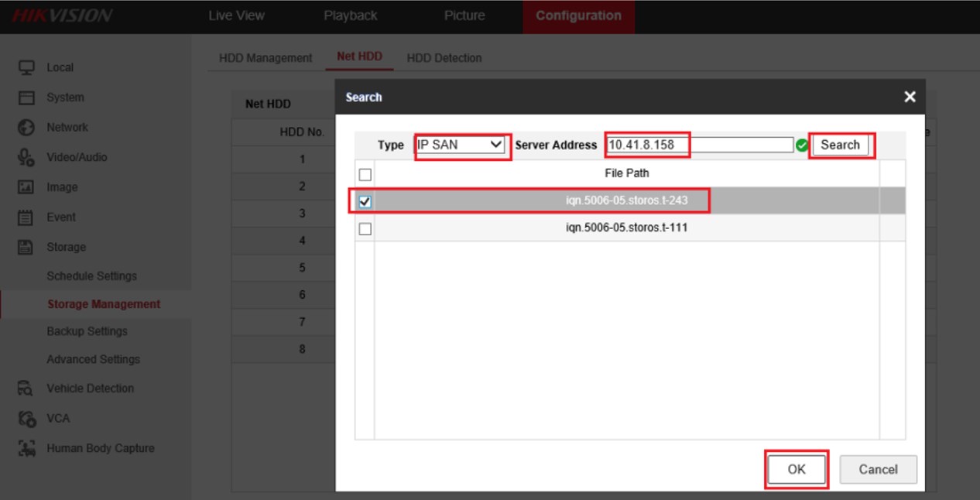Open the Type dropdown showing IP SAN
This screenshot has height=500, width=980.
(461, 145)
